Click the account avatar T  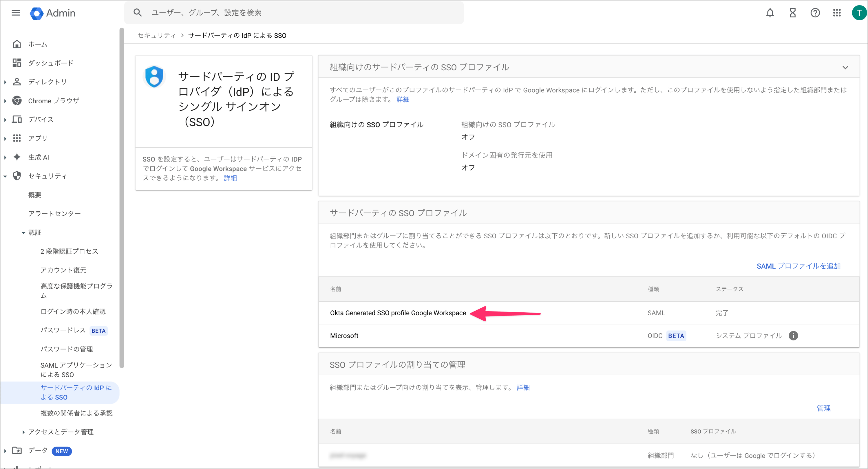coord(859,13)
